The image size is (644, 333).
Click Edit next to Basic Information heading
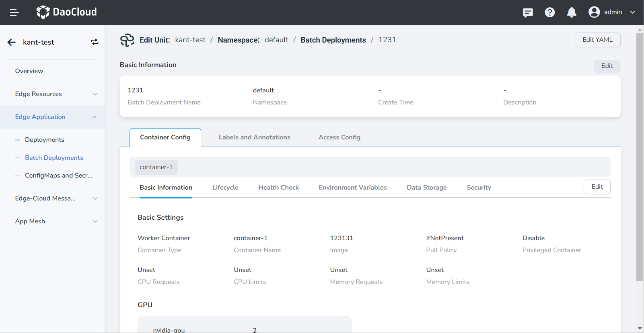[x=607, y=66]
